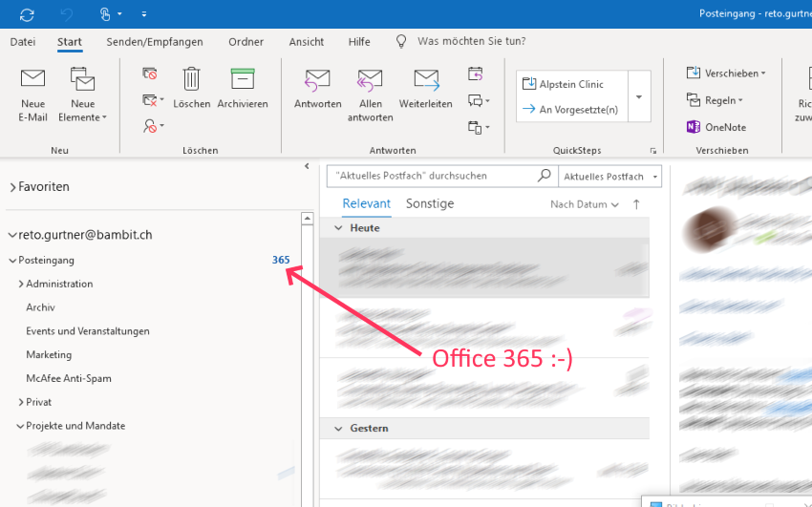Select the Start ribbon tab
This screenshot has width=812, height=507.
[x=70, y=42]
